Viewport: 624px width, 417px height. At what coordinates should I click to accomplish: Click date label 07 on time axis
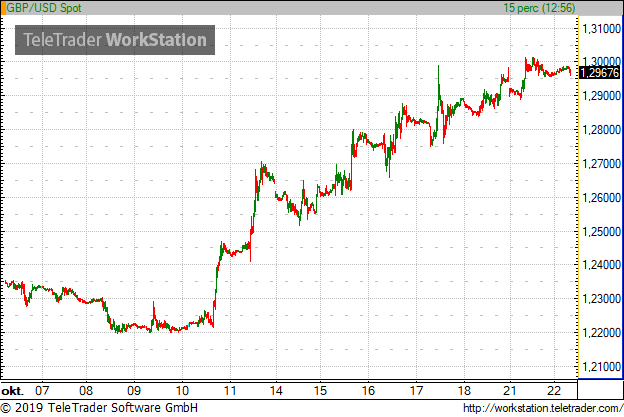[x=42, y=390]
